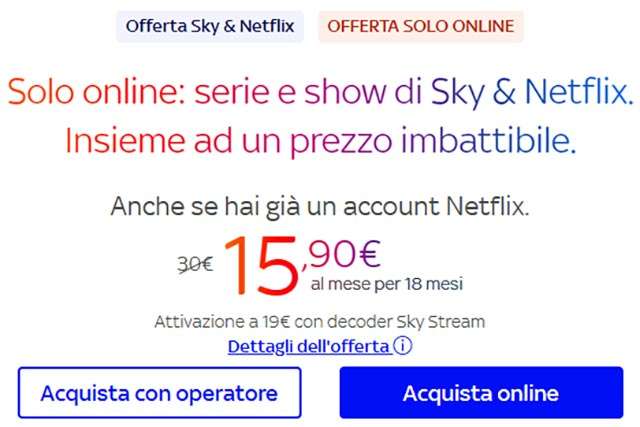Screen dimensions: 640x427
Task: Click 'Sky & Netflix.' in the blue headline
Action: [x=532, y=92]
